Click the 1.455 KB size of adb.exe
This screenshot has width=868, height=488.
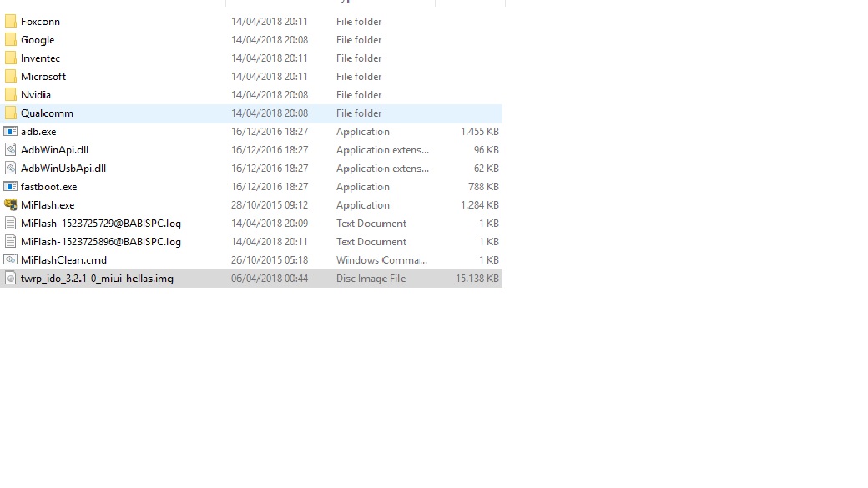[x=479, y=132]
